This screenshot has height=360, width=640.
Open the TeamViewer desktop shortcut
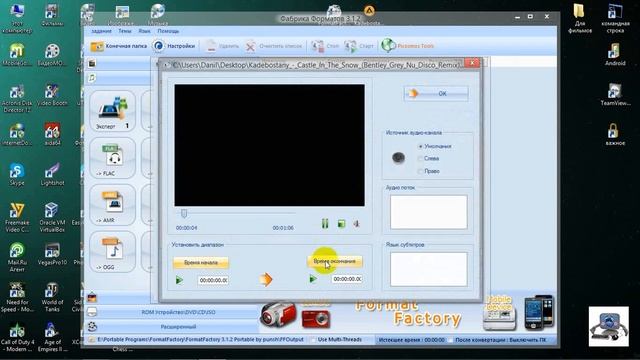tap(615, 95)
